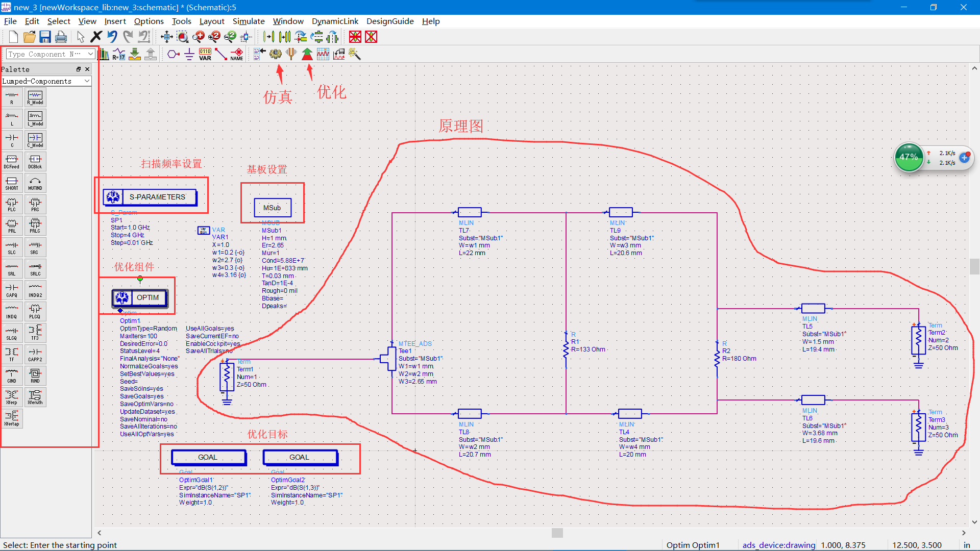Image resolution: width=980 pixels, height=551 pixels.
Task: Click the 47% speed gauge widget
Action: coord(909,157)
